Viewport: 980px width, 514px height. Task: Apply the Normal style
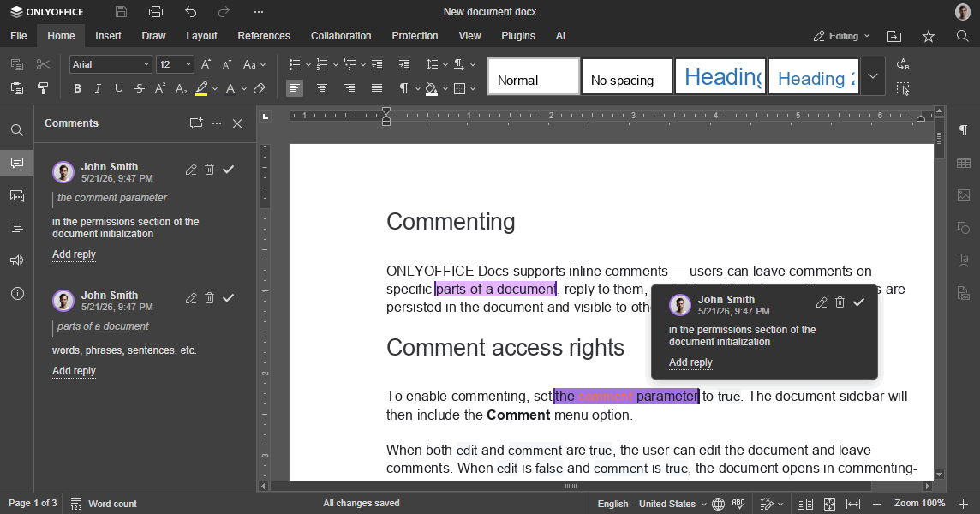click(x=534, y=76)
